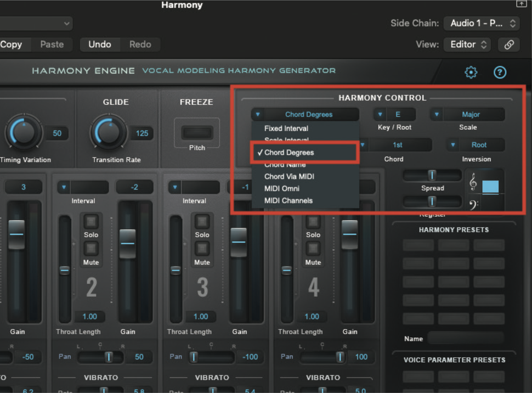Click the Freeze Pitch button
Image resolution: width=532 pixels, height=393 pixels.
[196, 132]
